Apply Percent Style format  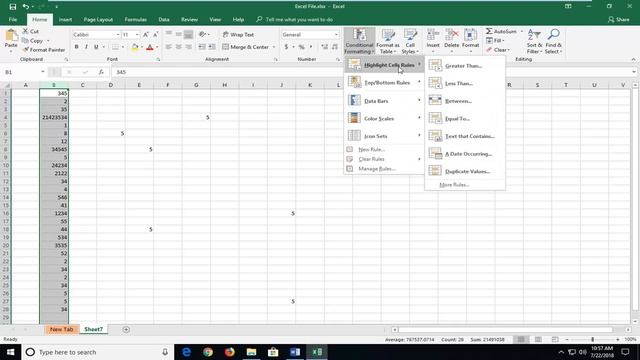pyautogui.click(x=302, y=47)
